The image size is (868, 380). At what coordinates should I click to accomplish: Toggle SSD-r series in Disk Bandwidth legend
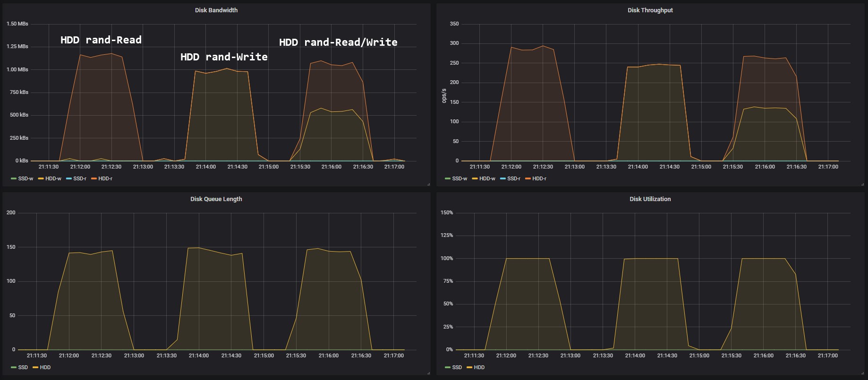pyautogui.click(x=80, y=178)
